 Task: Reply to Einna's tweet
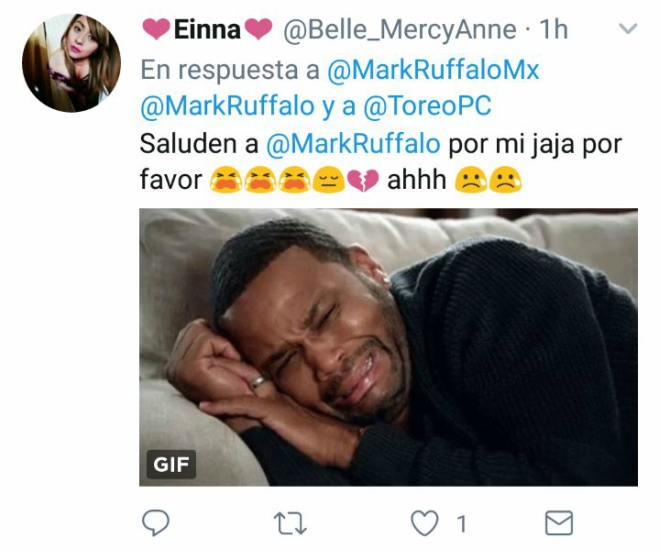pos(155,521)
